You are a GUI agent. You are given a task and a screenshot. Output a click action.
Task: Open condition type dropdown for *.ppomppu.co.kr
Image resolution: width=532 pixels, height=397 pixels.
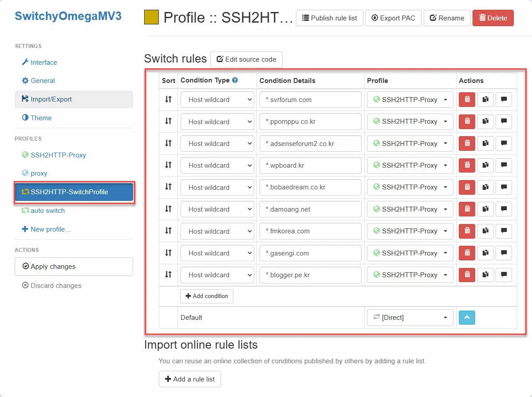click(217, 122)
